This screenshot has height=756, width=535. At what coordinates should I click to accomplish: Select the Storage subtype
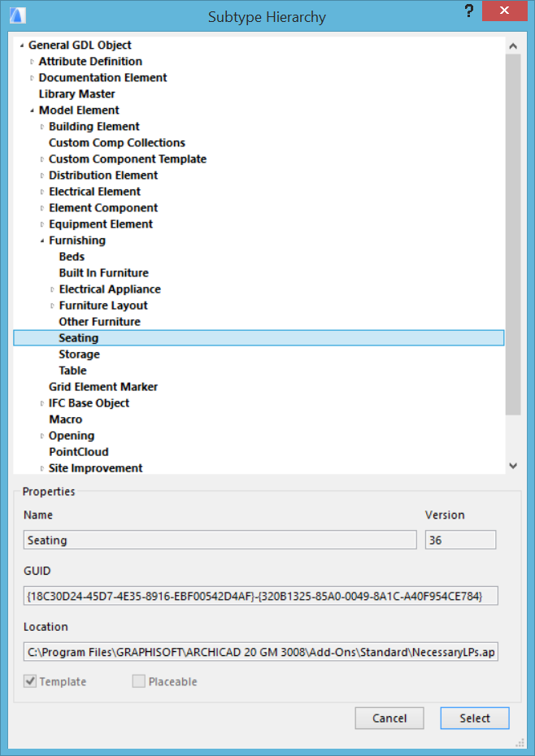coord(79,354)
